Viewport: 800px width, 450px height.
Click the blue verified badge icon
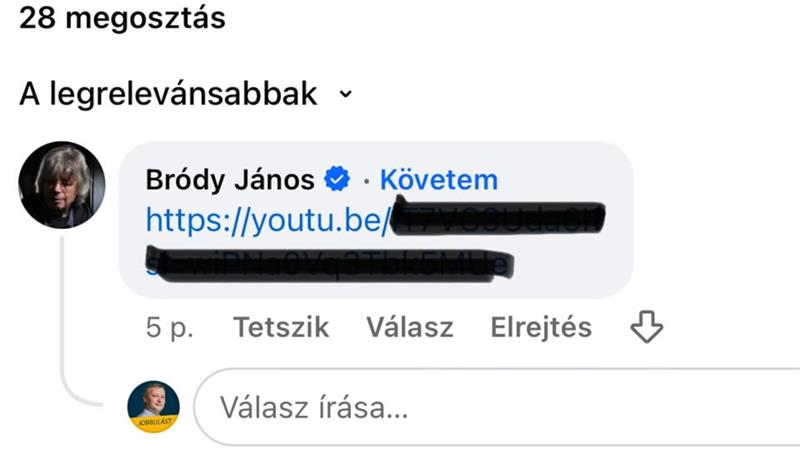coord(337,179)
